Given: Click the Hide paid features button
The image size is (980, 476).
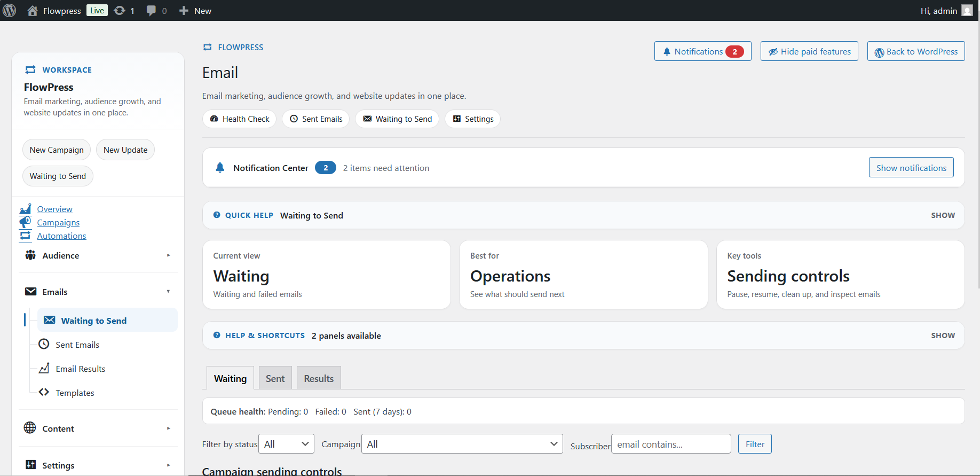Looking at the screenshot, I should (809, 51).
